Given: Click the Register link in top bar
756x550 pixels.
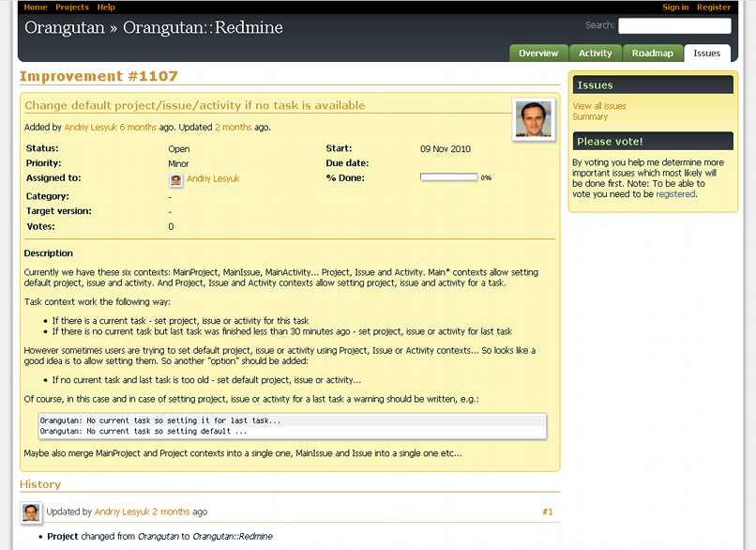Looking at the screenshot, I should coord(714,8).
